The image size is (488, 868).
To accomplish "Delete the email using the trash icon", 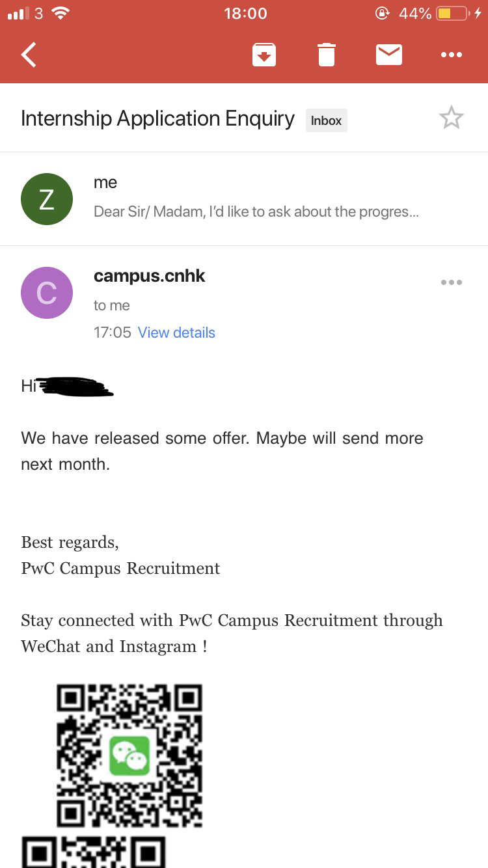I will (x=327, y=55).
